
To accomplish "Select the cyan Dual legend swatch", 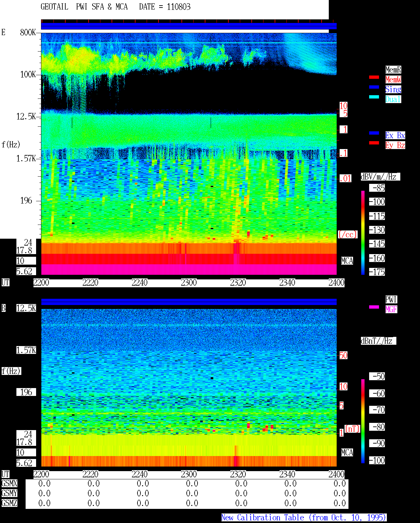I will coord(374,97).
